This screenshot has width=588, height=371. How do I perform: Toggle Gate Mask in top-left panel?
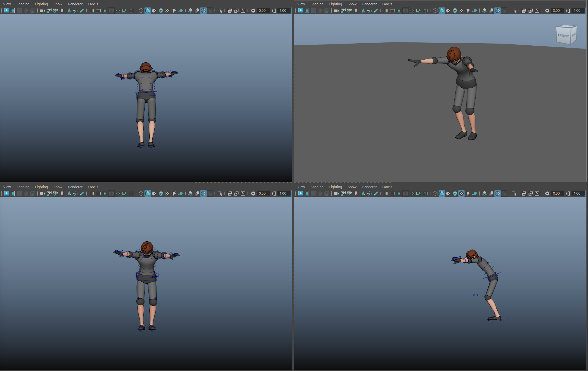point(111,10)
